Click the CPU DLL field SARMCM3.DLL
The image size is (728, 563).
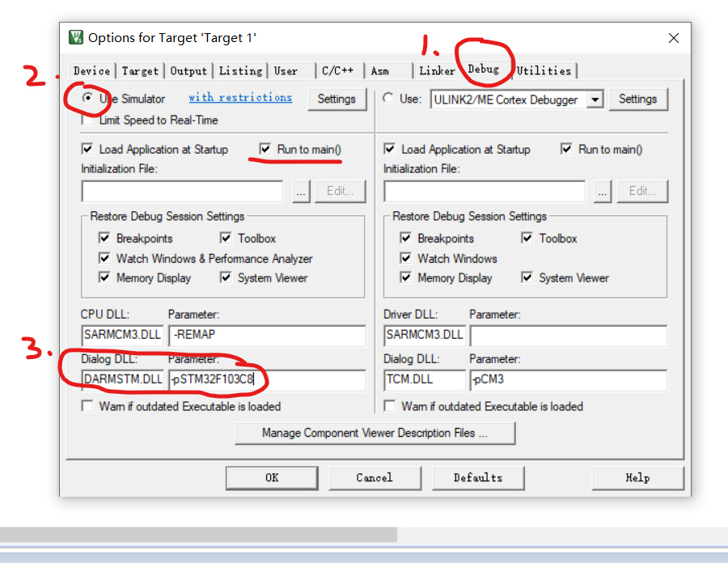click(x=123, y=335)
